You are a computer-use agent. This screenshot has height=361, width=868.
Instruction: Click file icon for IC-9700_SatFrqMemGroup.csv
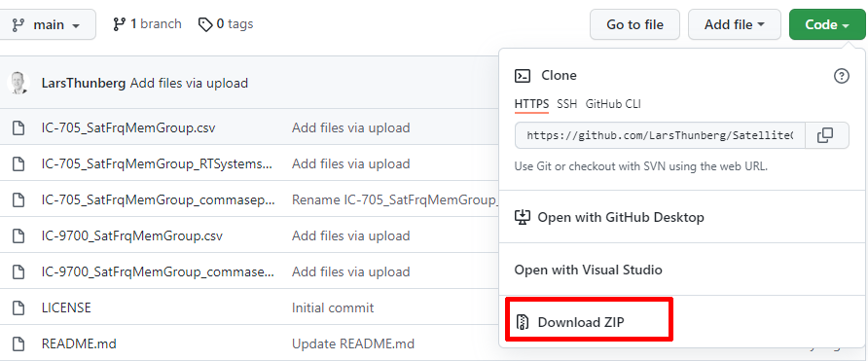[18, 236]
